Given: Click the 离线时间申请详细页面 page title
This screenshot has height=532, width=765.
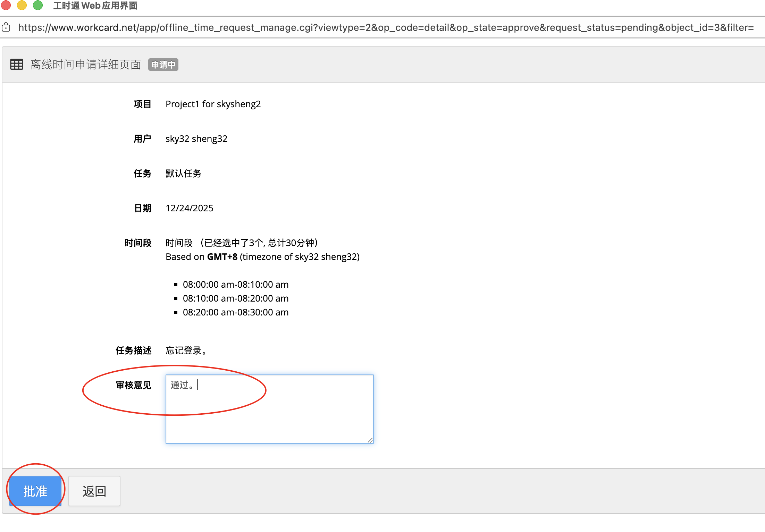Looking at the screenshot, I should [86, 65].
